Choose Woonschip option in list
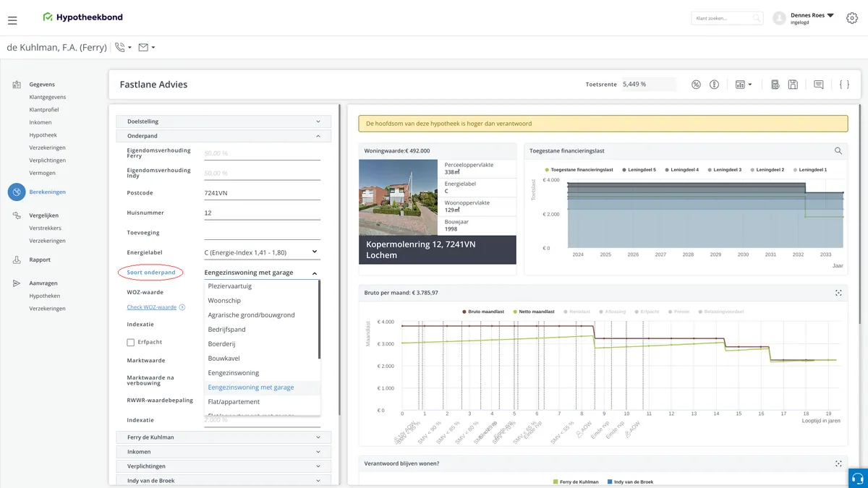Image resolution: width=868 pixels, height=488 pixels. [262, 301]
